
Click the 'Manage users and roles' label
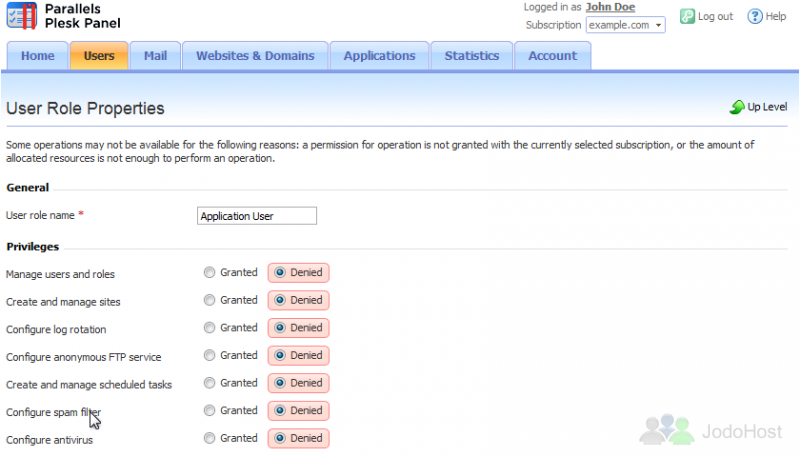pyautogui.click(x=60, y=274)
